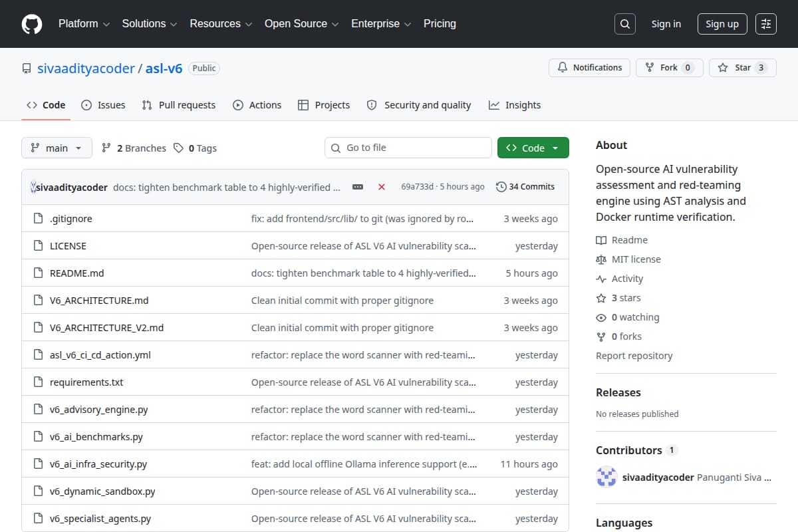
Task: Expand the Platform menu
Action: tap(84, 24)
